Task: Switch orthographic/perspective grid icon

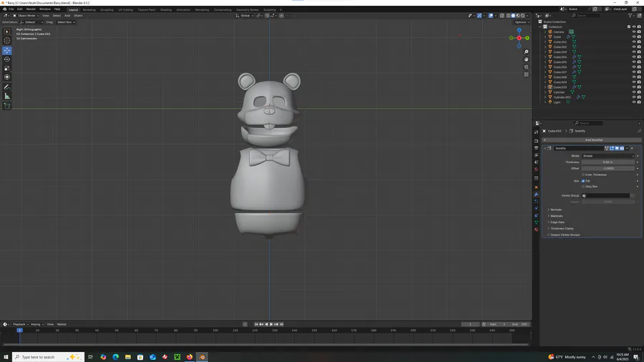Action: (526, 74)
